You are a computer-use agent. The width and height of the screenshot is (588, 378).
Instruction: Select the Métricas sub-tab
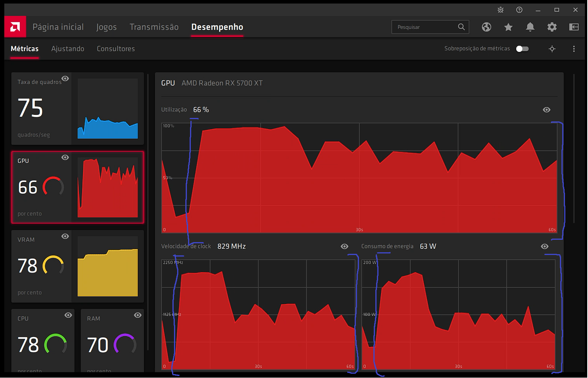click(25, 49)
